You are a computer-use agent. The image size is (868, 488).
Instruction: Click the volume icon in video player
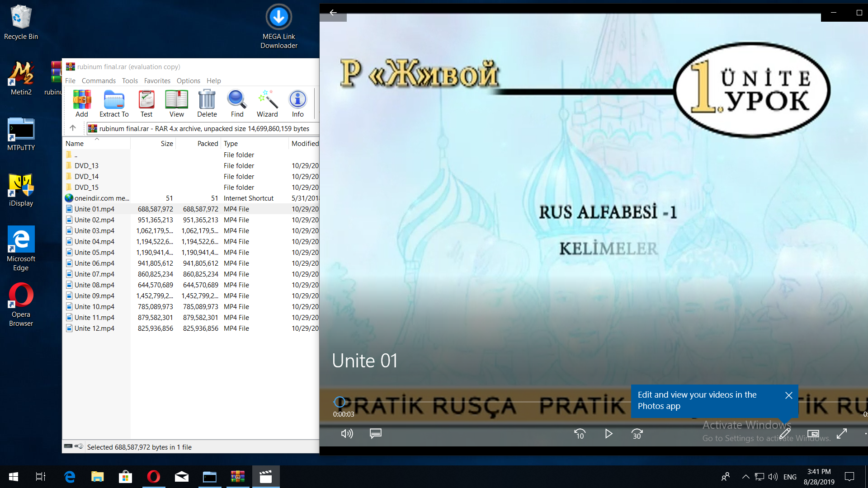tap(347, 434)
